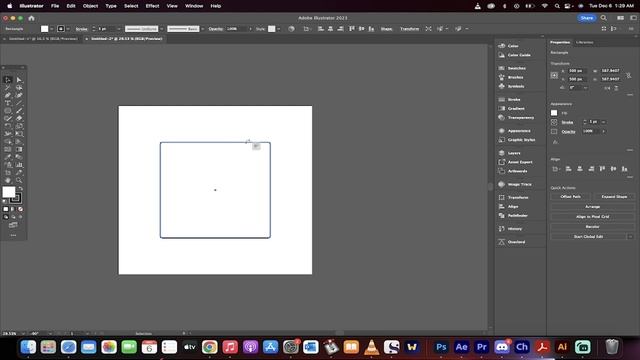The width and height of the screenshot is (640, 360).
Task: Select the Hand tool
Action: (8, 180)
